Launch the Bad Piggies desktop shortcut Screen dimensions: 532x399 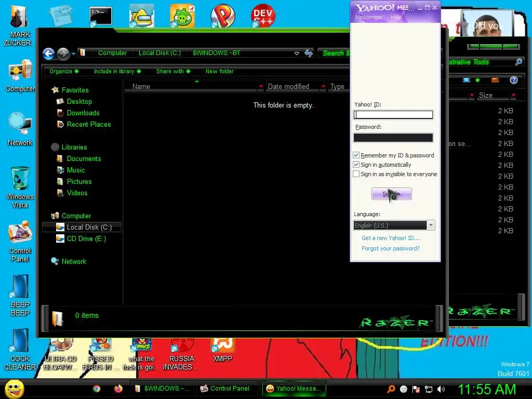pyautogui.click(x=182, y=16)
